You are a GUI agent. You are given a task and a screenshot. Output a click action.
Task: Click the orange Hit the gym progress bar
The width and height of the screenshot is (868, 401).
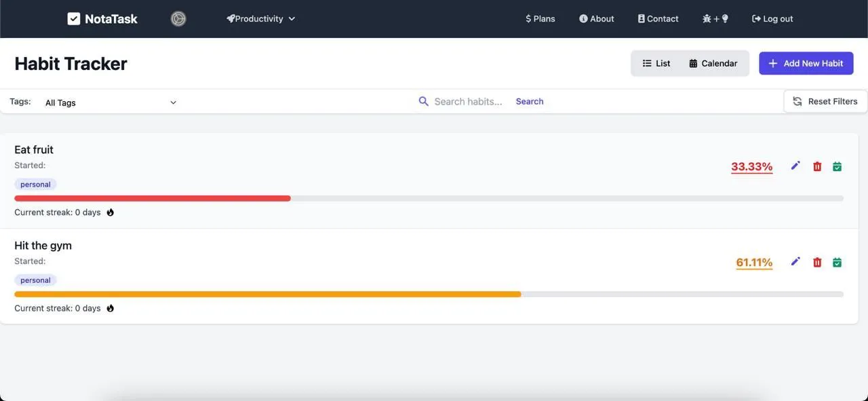coord(268,294)
